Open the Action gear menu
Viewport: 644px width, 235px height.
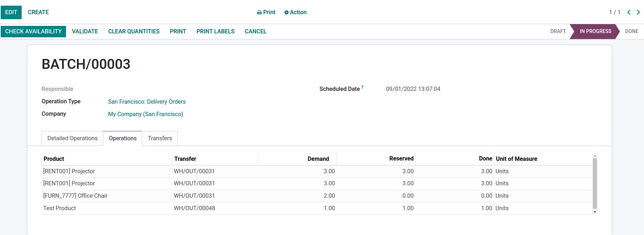(295, 12)
